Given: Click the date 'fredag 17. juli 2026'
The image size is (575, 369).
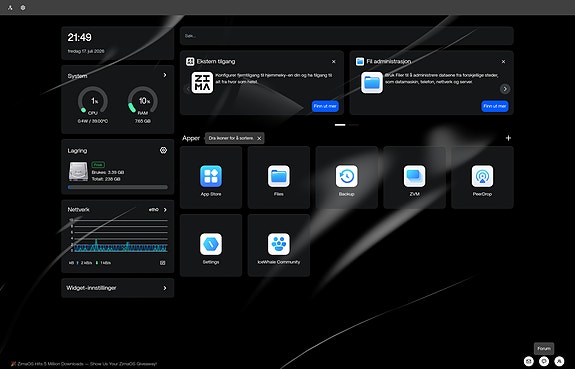Looking at the screenshot, I should point(86,51).
